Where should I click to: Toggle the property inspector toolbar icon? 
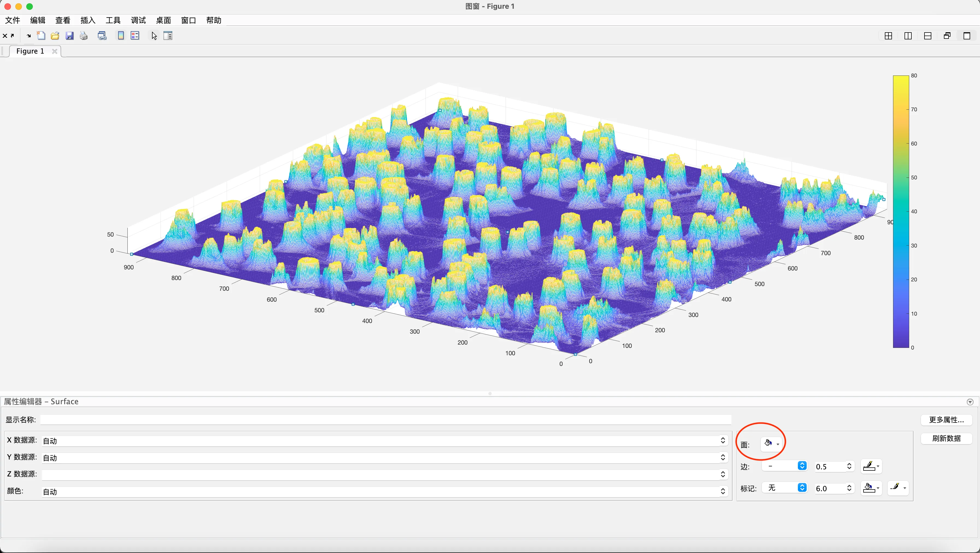pos(168,36)
